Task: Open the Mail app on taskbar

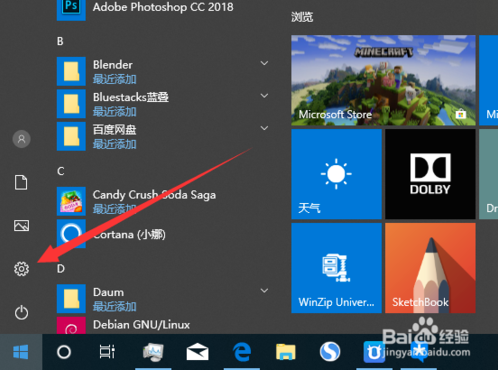Action: pos(197,352)
